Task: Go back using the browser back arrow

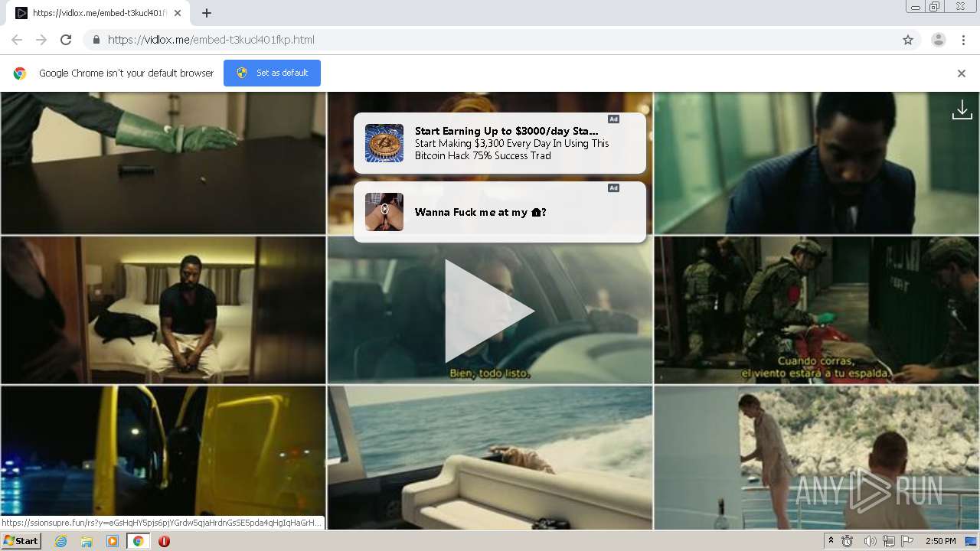Action: (17, 40)
